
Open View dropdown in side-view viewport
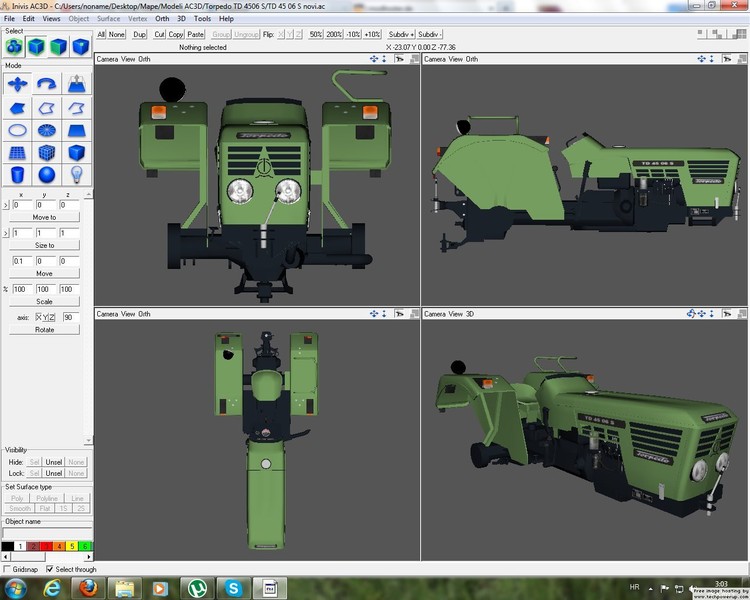click(455, 59)
